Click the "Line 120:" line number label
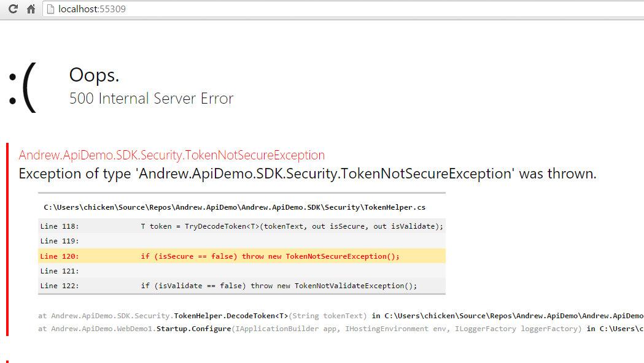This screenshot has width=644, height=363. pos(60,256)
